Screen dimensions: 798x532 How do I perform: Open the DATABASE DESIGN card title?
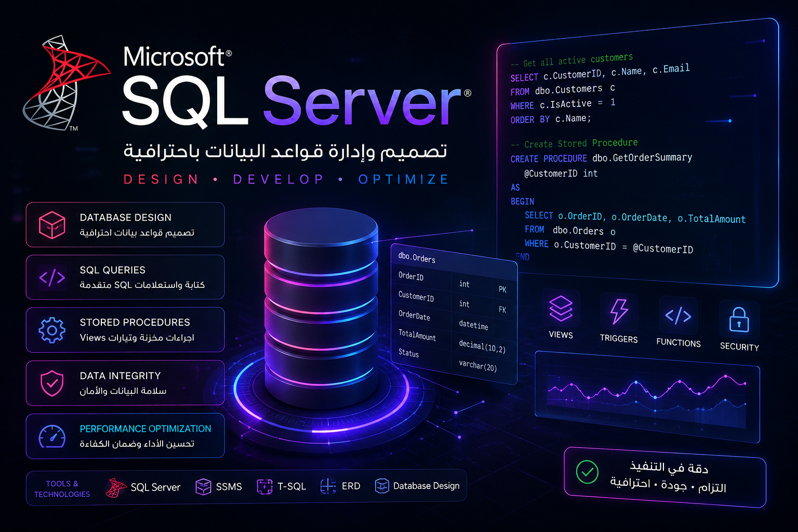126,218
